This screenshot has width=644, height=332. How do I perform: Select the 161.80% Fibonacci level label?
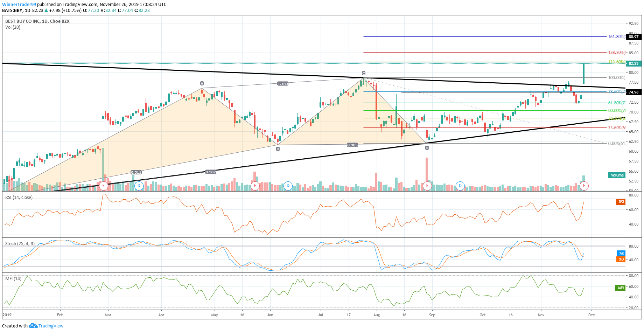tap(617, 37)
